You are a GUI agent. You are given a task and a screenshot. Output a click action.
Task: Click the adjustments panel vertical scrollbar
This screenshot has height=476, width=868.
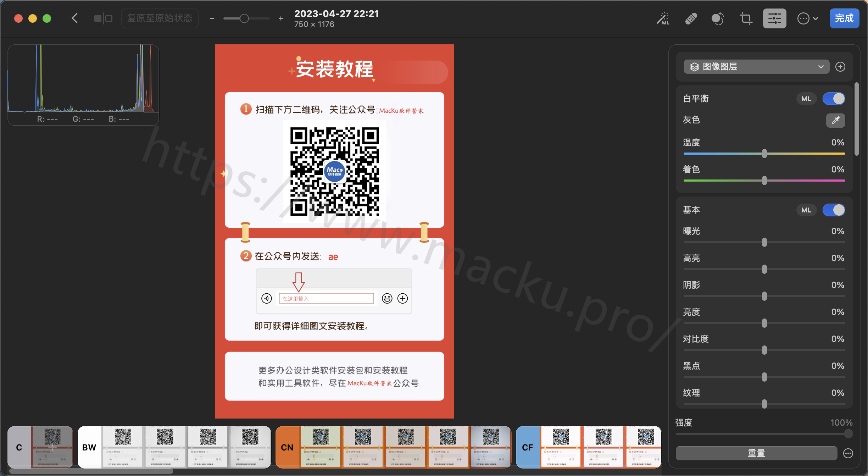click(856, 119)
